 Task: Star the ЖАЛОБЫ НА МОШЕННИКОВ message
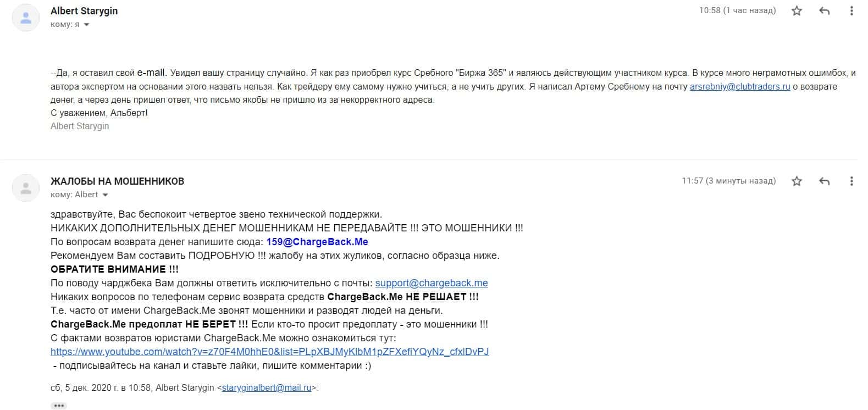pyautogui.click(x=797, y=181)
